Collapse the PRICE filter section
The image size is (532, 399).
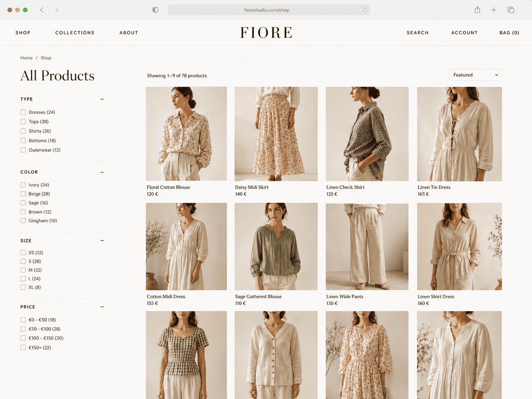[x=102, y=307]
